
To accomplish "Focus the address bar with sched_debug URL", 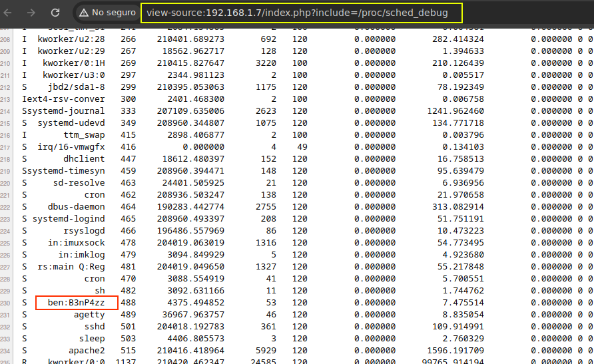I will (296, 12).
